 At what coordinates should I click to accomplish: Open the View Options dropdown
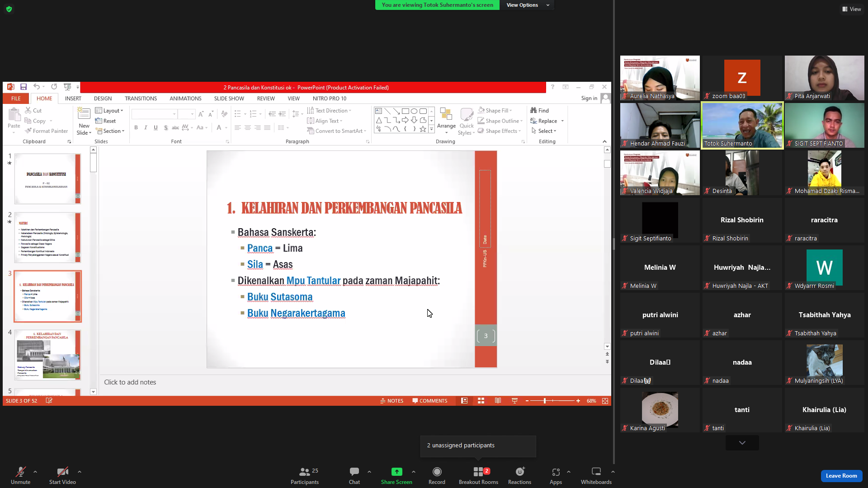click(x=527, y=5)
